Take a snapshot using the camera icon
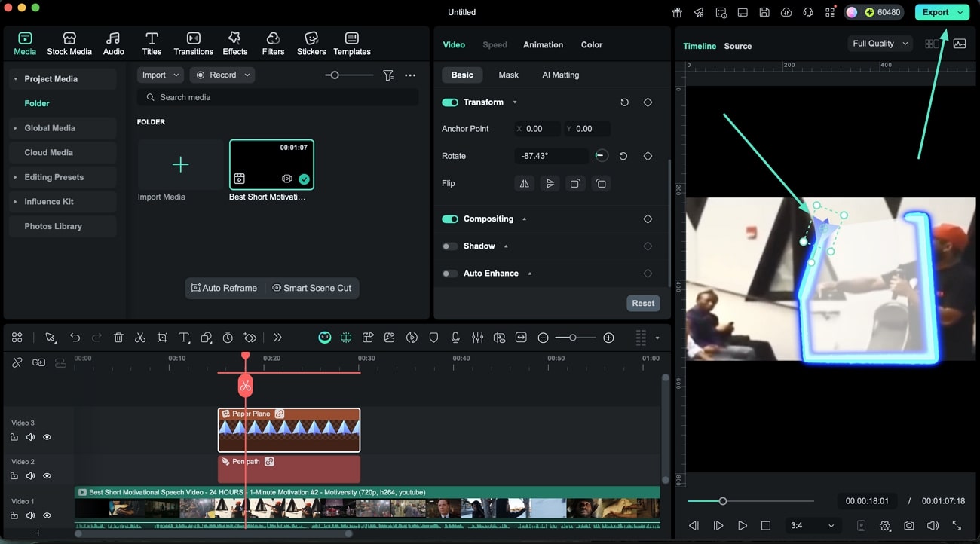The image size is (980, 544). 909,525
